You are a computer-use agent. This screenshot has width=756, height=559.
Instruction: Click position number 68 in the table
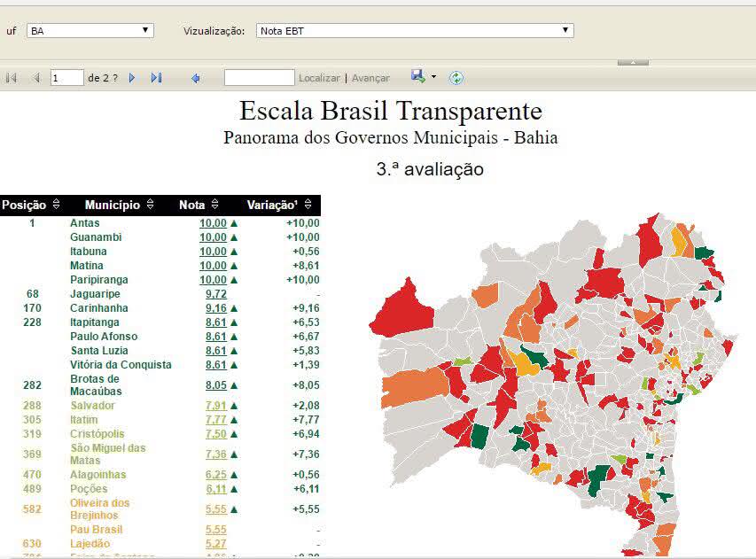point(32,294)
